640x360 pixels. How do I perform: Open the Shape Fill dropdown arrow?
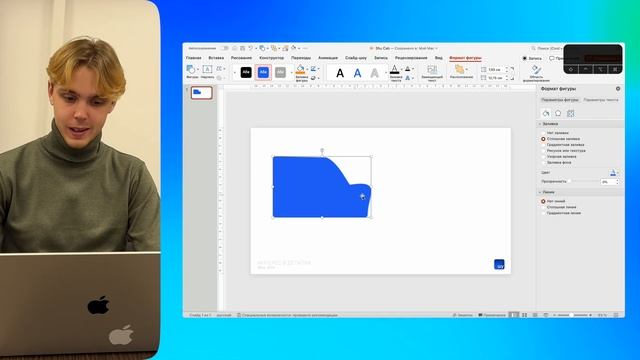point(307,69)
